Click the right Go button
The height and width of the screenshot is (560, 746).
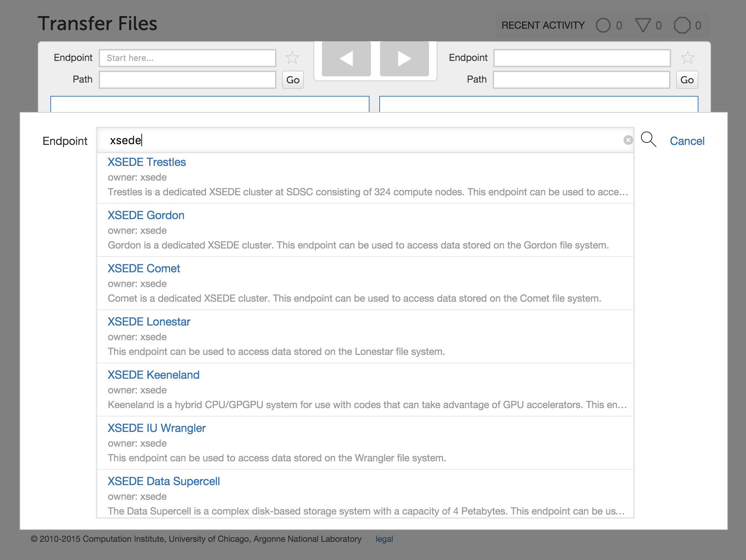click(x=687, y=80)
